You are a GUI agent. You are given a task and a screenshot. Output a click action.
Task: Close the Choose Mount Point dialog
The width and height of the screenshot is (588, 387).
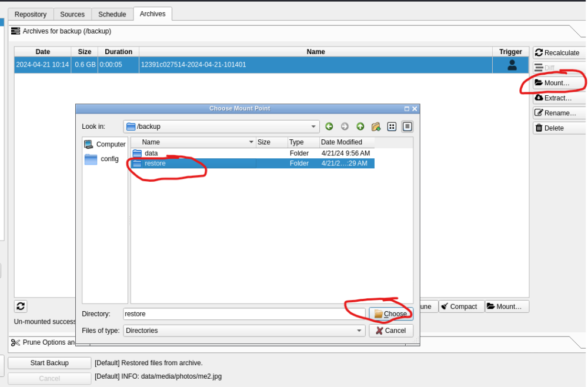coord(415,109)
